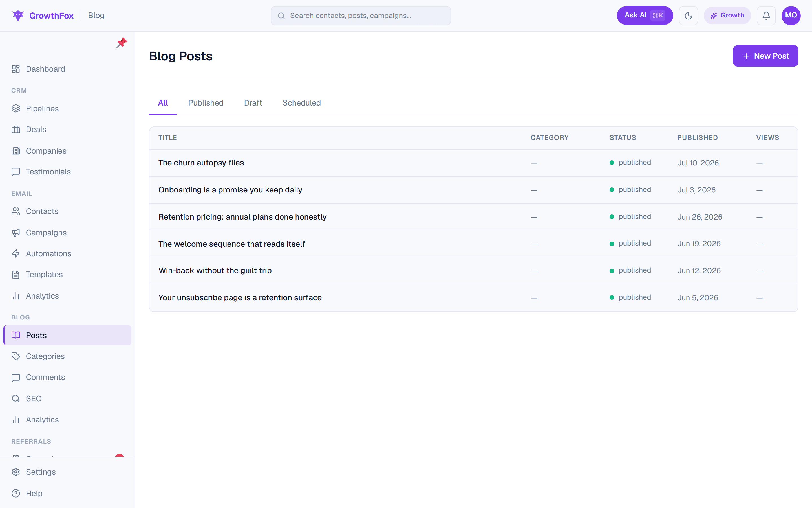Click the Blog breadcrumb label
812x508 pixels.
coord(96,16)
